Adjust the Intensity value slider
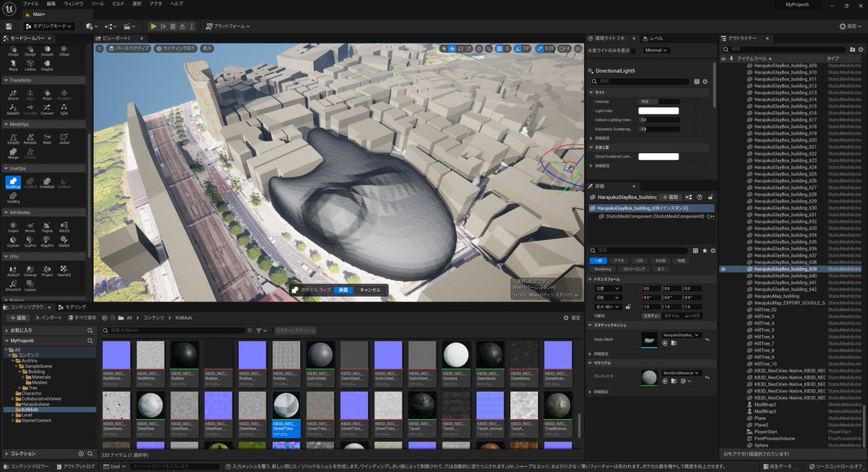Image resolution: width=868 pixels, height=472 pixels. coord(658,101)
